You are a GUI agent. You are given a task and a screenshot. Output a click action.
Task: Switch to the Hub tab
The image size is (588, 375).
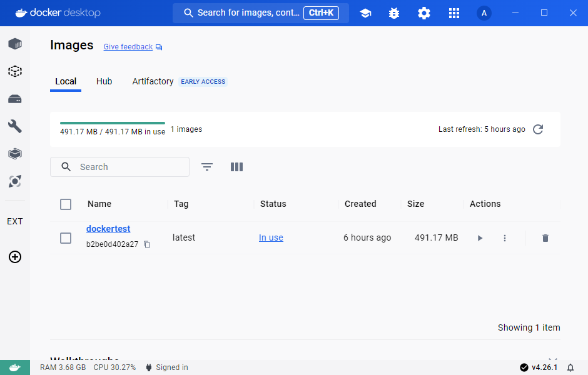104,82
